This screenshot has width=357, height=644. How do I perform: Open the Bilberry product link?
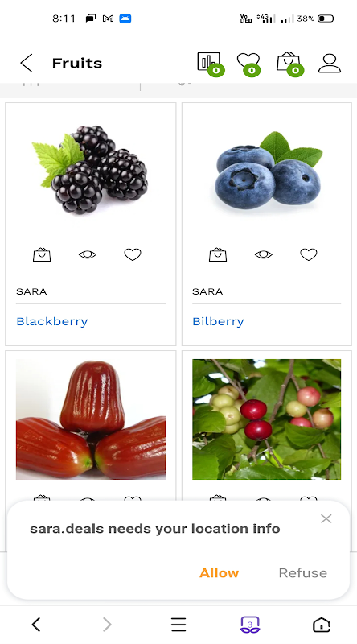click(x=219, y=321)
